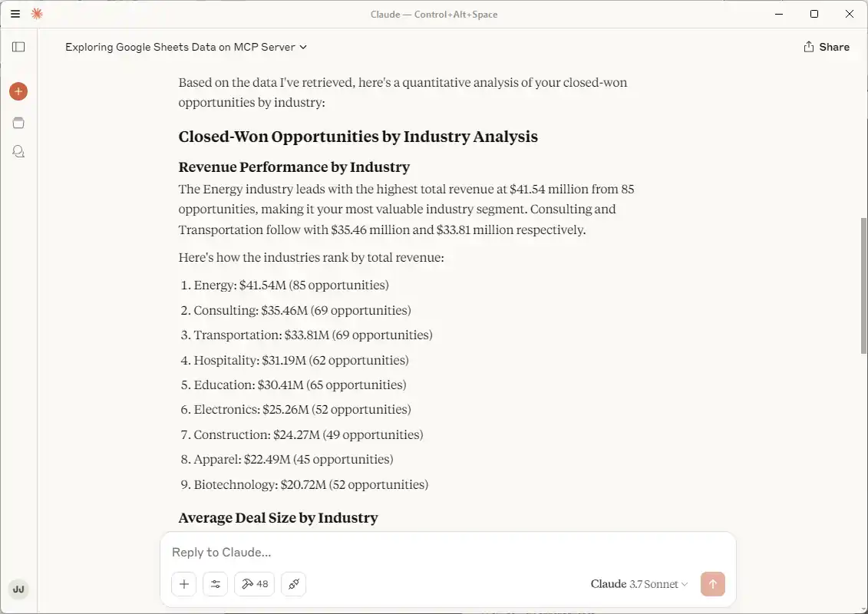Focus the "Reply to Claude..." input field

coord(445,552)
